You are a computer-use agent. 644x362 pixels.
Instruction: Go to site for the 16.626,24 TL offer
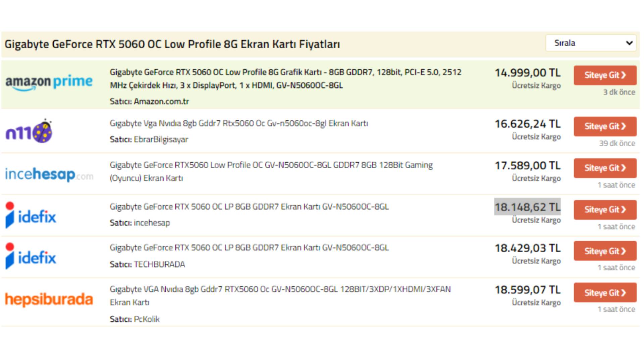[x=605, y=126]
